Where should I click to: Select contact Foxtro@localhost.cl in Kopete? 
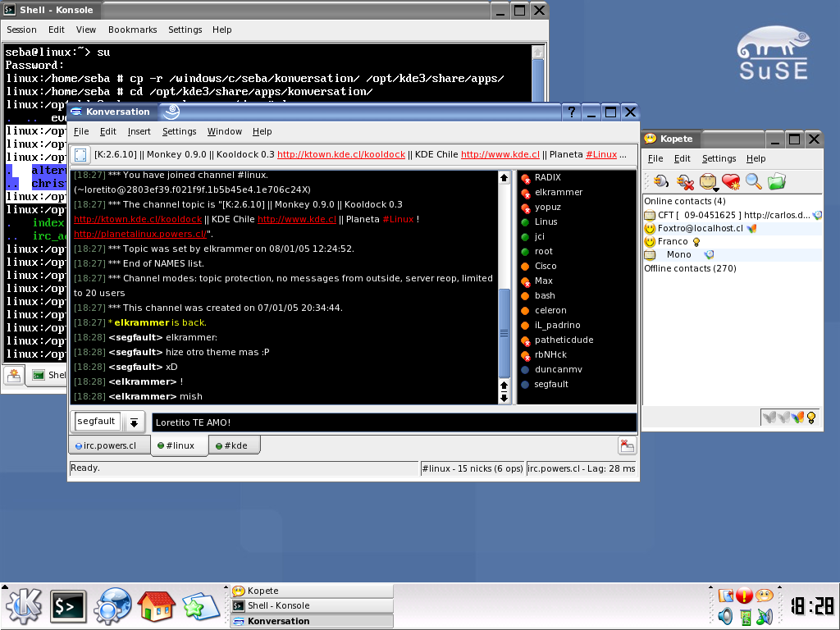coord(733,228)
